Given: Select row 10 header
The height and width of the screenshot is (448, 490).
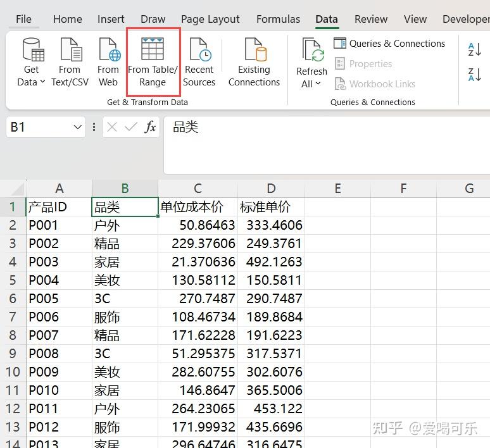Looking at the screenshot, I should (x=13, y=372).
